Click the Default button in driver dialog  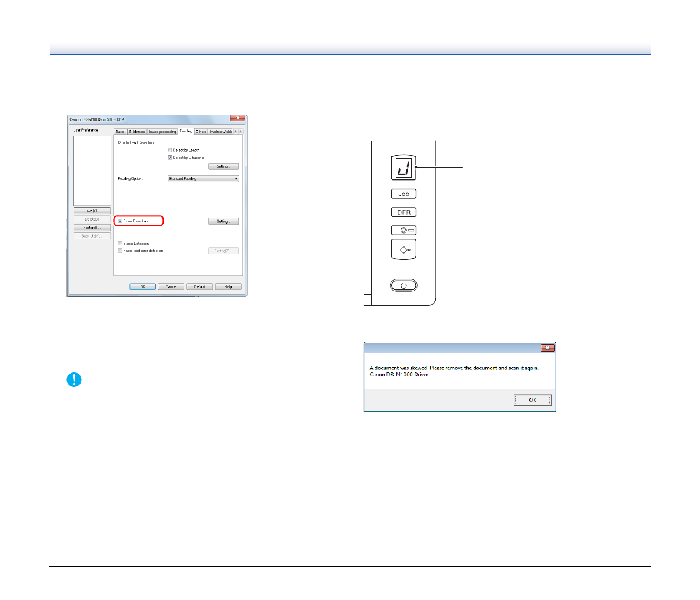[199, 287]
